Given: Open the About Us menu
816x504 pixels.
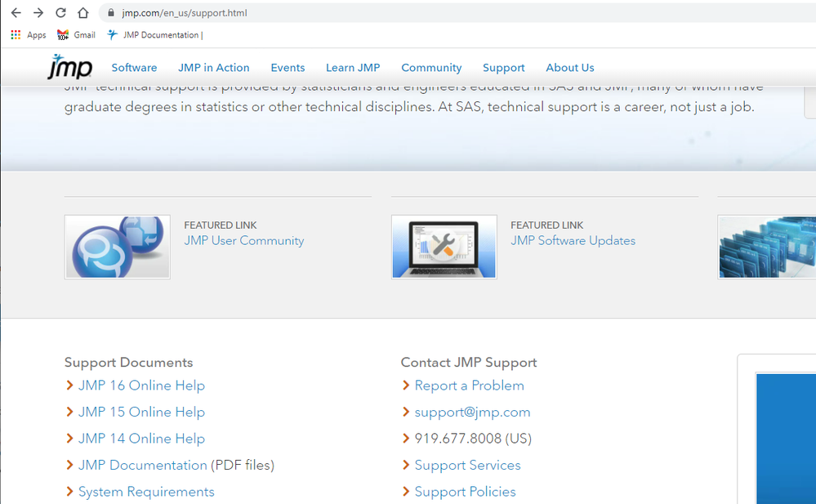Looking at the screenshot, I should (570, 68).
